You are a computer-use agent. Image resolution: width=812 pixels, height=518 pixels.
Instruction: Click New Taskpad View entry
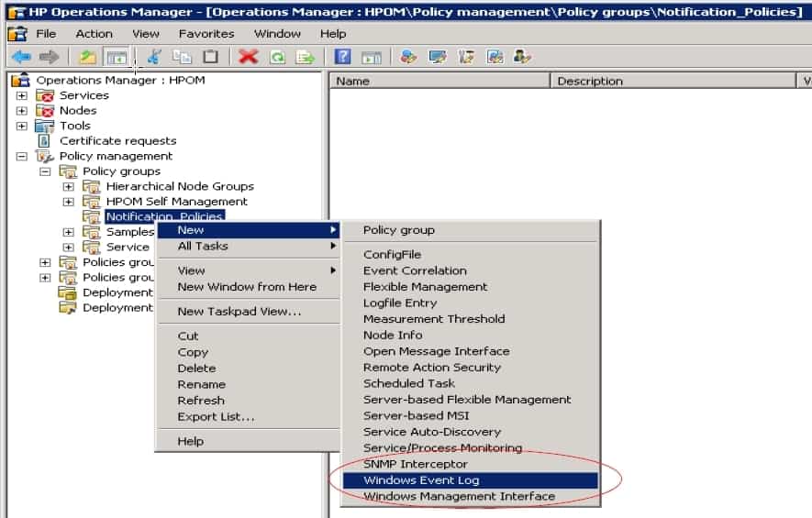[x=249, y=312]
